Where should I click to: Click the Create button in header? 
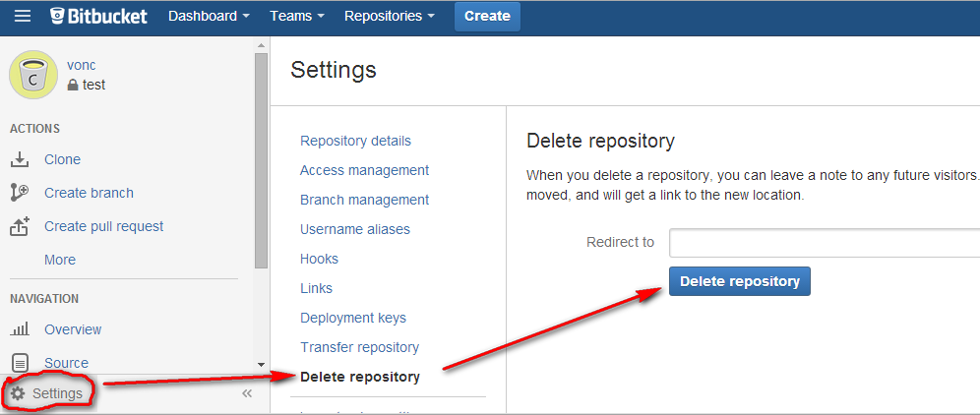click(x=487, y=16)
